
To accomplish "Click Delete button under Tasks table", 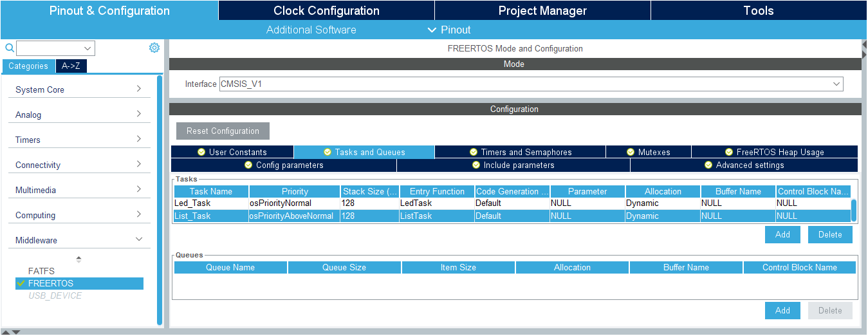I will tap(830, 234).
